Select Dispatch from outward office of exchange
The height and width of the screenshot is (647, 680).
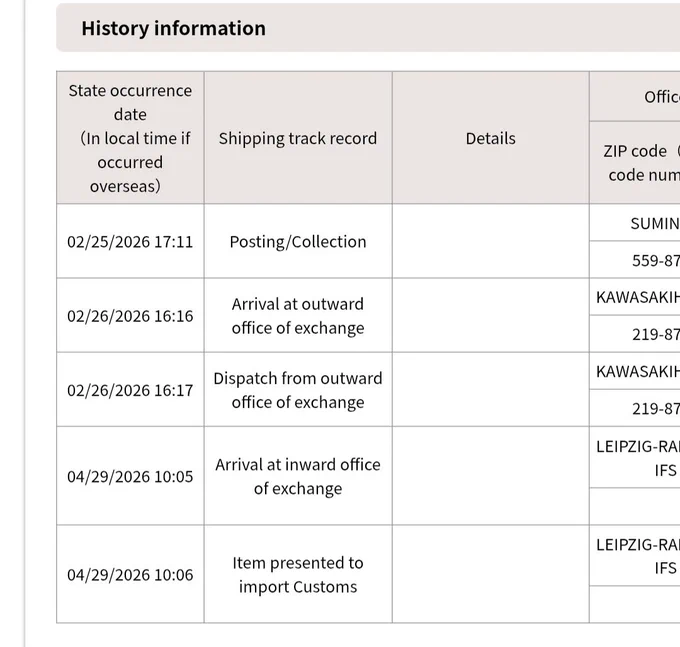tap(298, 390)
